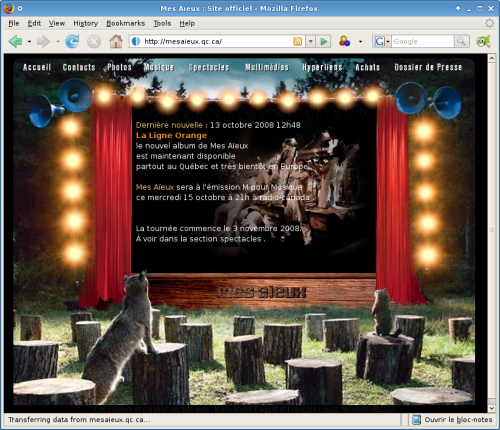Click the site identity icon in address bar
Image resolution: width=500 pixels, height=430 pixels.
pyautogui.click(x=136, y=41)
